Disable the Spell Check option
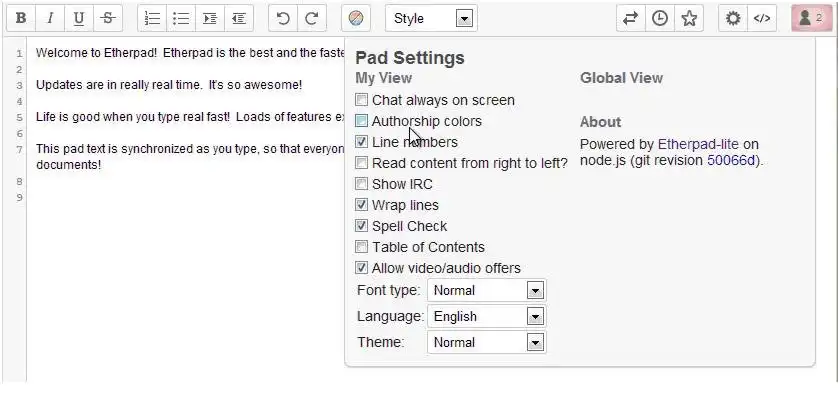838x404 pixels. point(362,226)
